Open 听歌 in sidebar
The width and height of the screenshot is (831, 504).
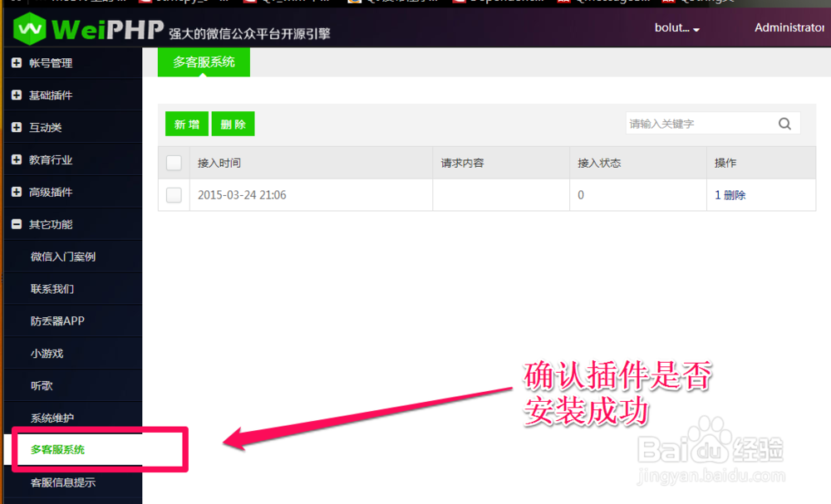point(42,386)
